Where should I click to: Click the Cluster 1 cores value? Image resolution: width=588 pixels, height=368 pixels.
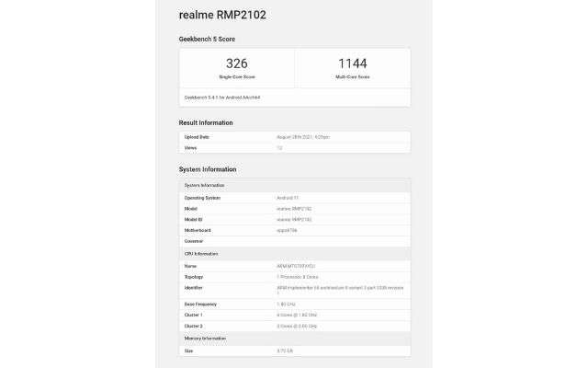point(297,315)
